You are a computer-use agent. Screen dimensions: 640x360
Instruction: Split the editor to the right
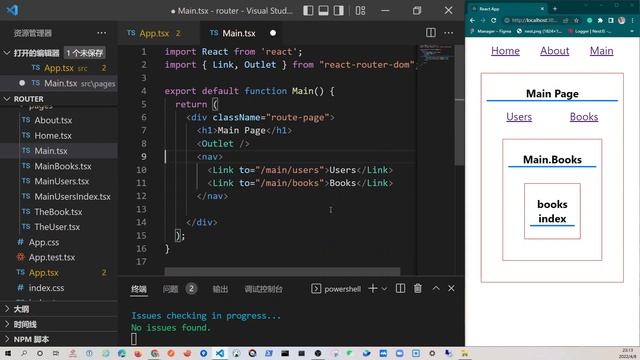[x=431, y=33]
